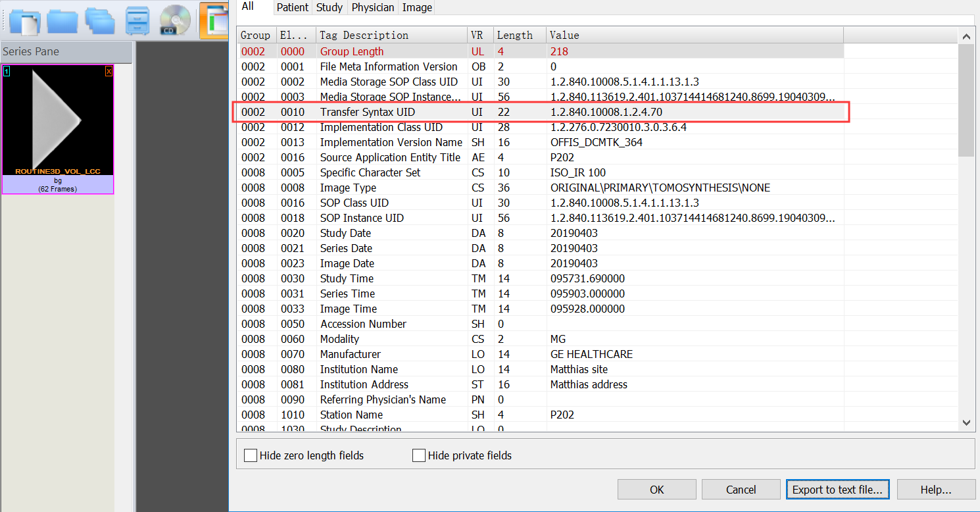Screen dimensions: 980x512
Task: Click the open DICOM file icon
Action: tap(24, 21)
